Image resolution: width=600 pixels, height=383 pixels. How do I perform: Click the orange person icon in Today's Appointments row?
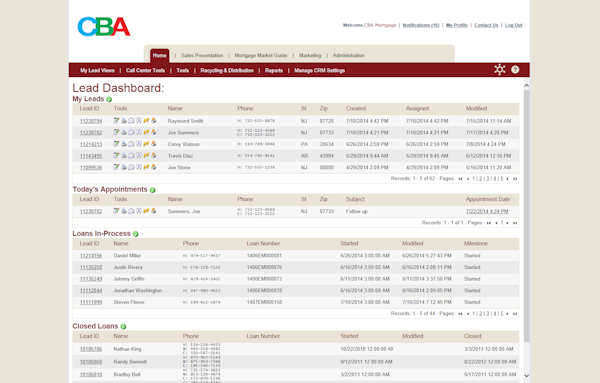[x=153, y=211]
